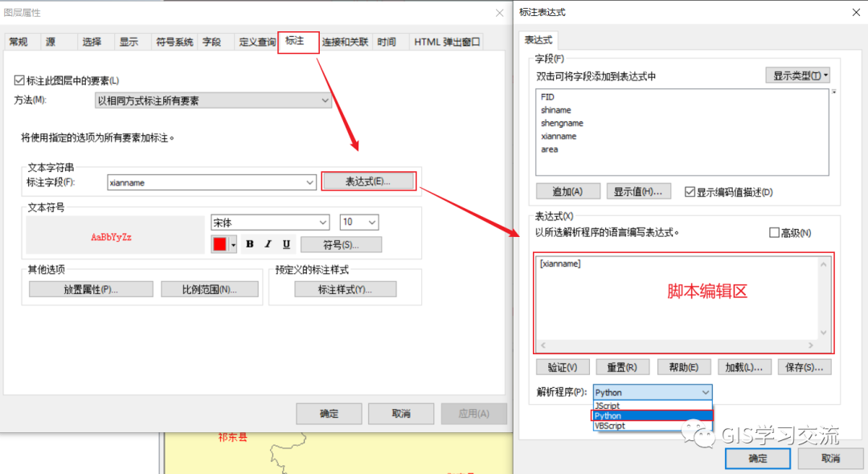Click 追加(A) to append a field
Image resolution: width=868 pixels, height=474 pixels.
(568, 190)
